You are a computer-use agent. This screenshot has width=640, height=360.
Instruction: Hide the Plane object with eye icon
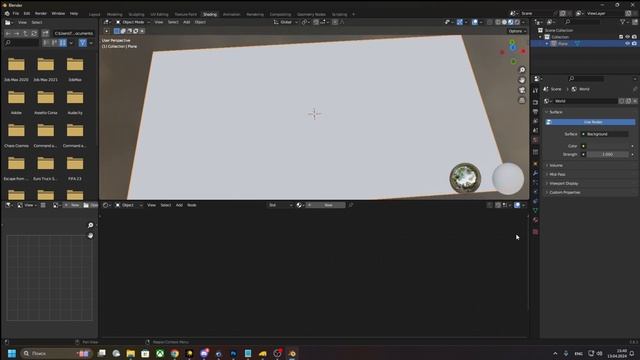pos(627,43)
